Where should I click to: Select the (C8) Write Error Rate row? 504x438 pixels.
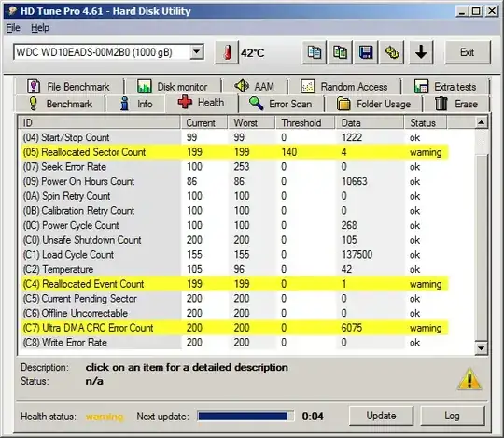tap(234, 343)
